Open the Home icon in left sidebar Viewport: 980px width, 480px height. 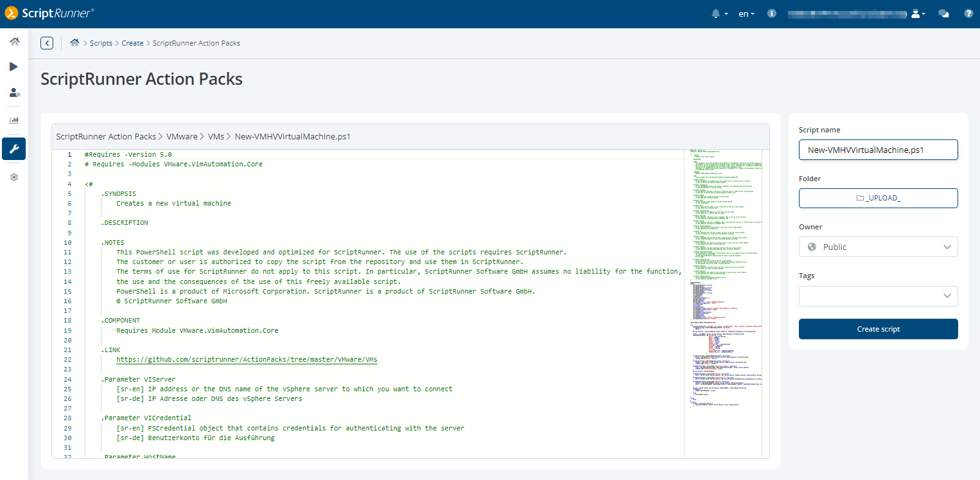[14, 42]
